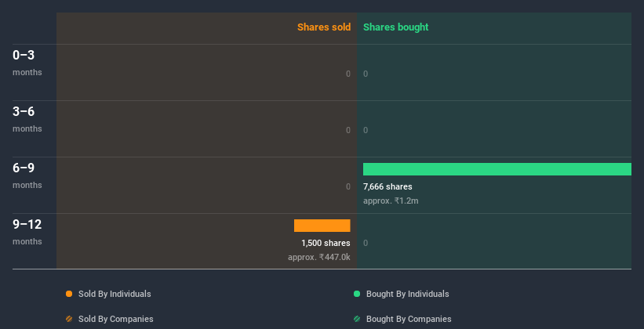Select the green 7,666 shares bought bar
The image size is (644, 329).
click(x=497, y=169)
